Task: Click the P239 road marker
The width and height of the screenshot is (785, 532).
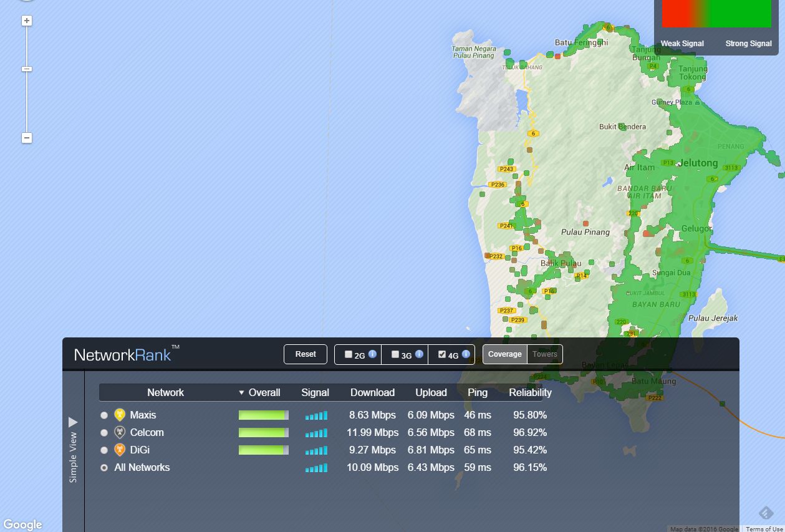Action: (x=518, y=320)
